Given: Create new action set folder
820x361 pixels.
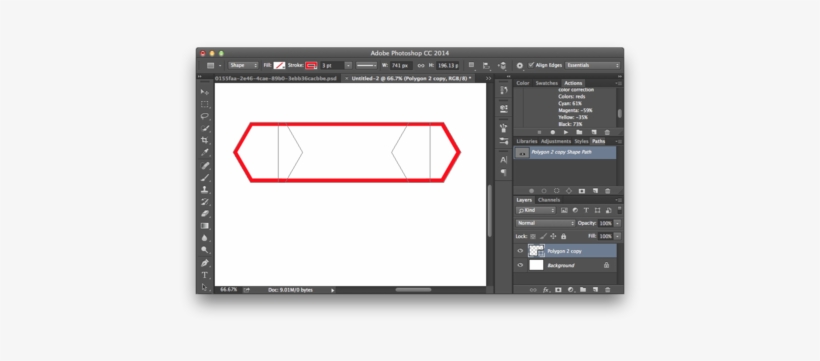Looking at the screenshot, I should click(x=579, y=132).
